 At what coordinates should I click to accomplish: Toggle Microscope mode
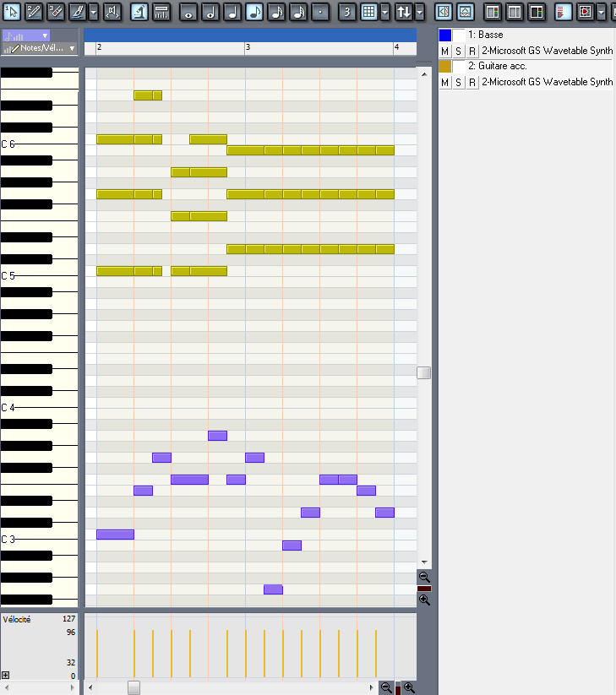click(139, 12)
